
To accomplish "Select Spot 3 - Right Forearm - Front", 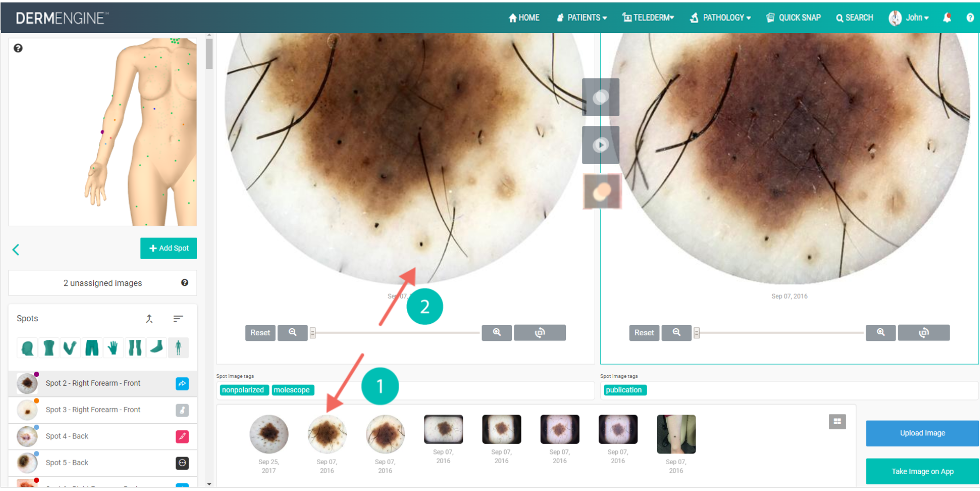I will click(x=103, y=410).
